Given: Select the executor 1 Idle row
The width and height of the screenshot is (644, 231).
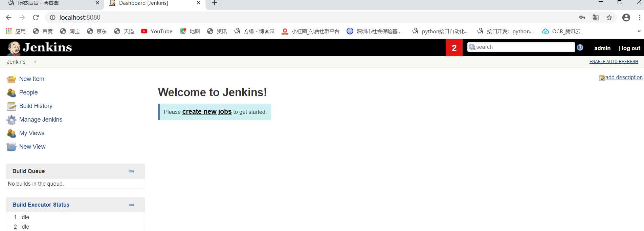Looking at the screenshot, I should click(75, 217).
